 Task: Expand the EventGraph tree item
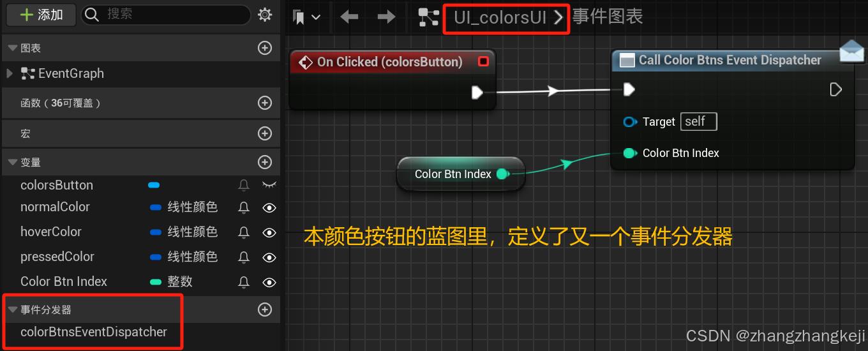pos(10,73)
